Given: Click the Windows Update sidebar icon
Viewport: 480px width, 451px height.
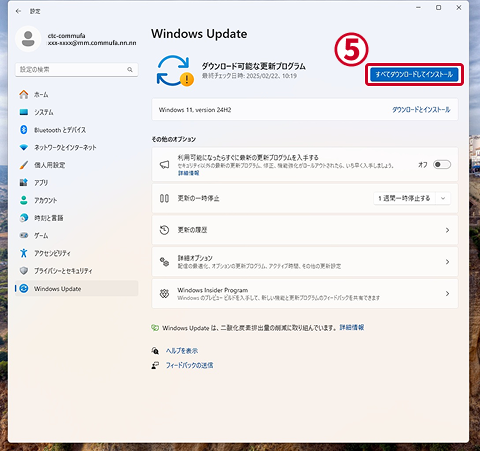Looking at the screenshot, I should (x=24, y=288).
